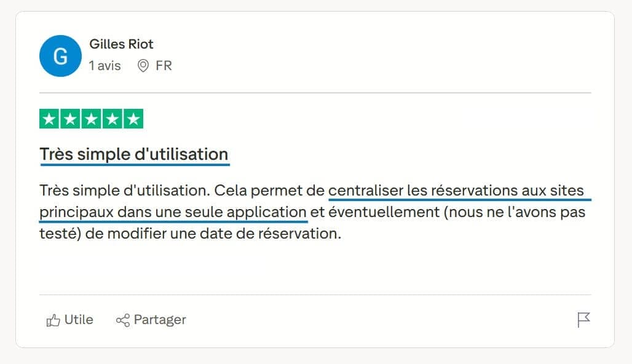Click the location pin icon
This screenshot has width=632, height=364.
pos(143,66)
